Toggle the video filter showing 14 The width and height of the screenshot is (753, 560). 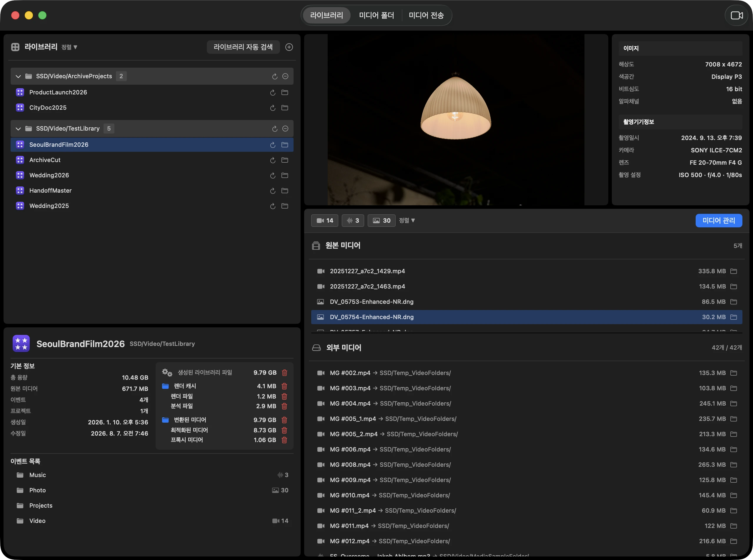point(324,221)
